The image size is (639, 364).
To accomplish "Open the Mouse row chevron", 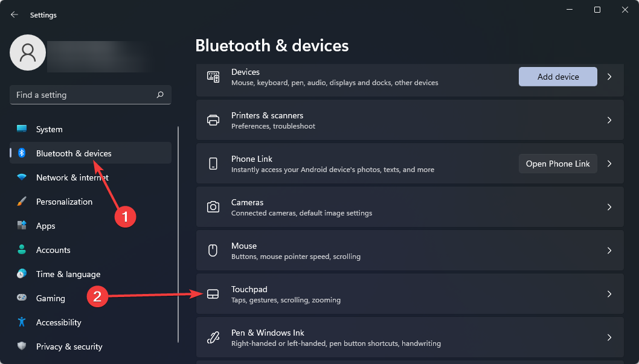I will tap(609, 251).
